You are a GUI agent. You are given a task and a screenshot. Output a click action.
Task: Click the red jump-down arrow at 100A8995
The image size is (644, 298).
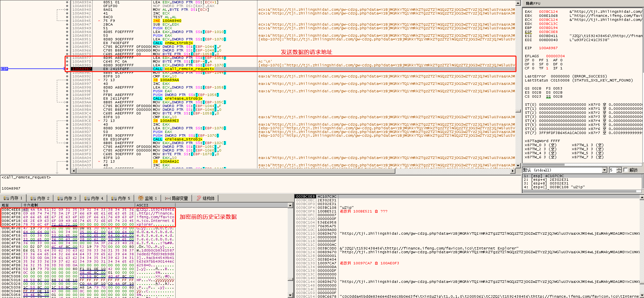[99, 80]
